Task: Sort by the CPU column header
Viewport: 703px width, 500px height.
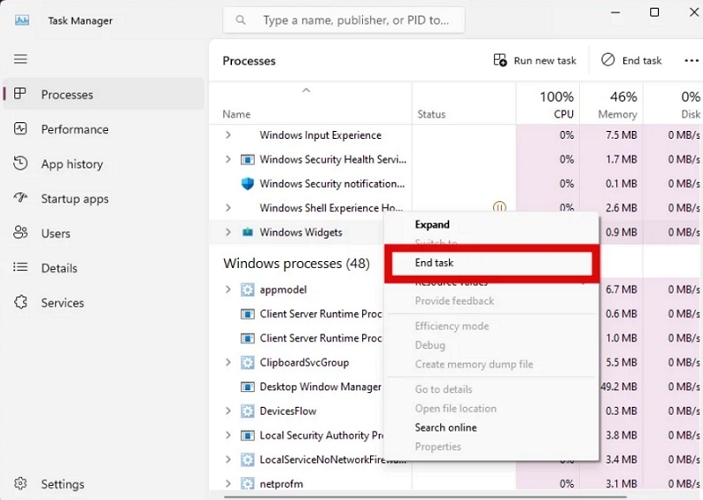Action: [x=548, y=104]
